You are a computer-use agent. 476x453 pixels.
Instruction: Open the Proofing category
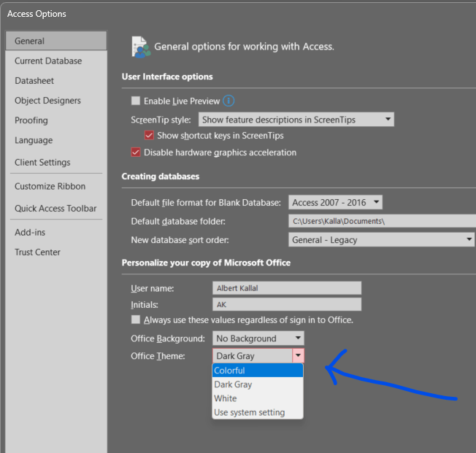(x=56, y=120)
